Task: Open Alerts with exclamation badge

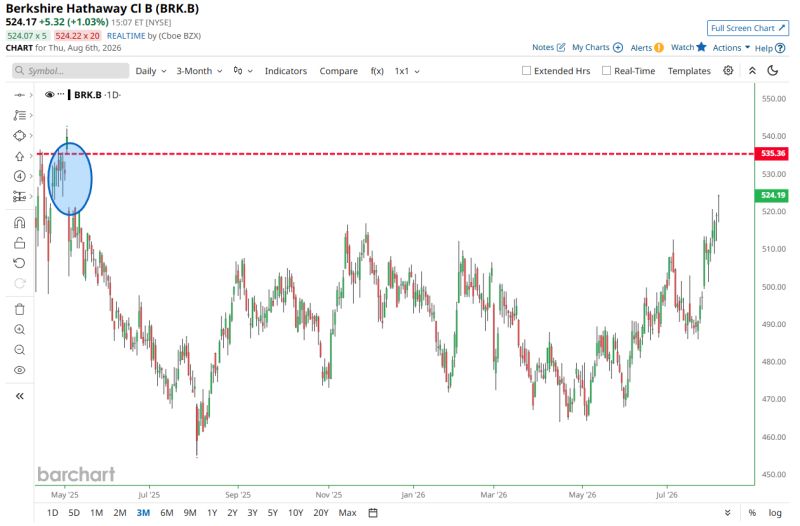Action: pyautogui.click(x=647, y=47)
